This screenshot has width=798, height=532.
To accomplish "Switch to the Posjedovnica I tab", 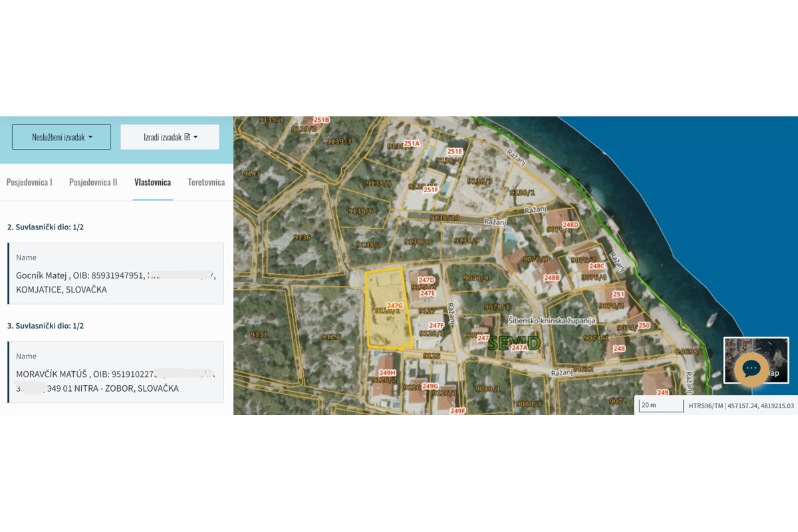I will pyautogui.click(x=29, y=182).
